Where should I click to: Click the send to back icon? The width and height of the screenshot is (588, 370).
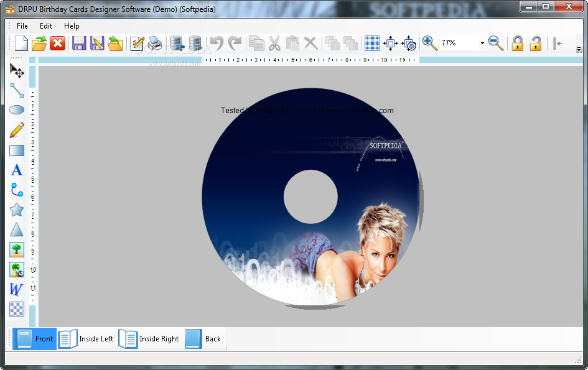350,43
